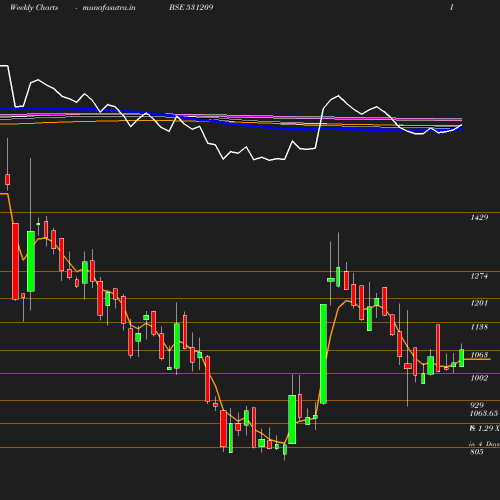This screenshot has width=500, height=500.
Task: Click the 1201 price level label
Action: pyautogui.click(x=479, y=303)
